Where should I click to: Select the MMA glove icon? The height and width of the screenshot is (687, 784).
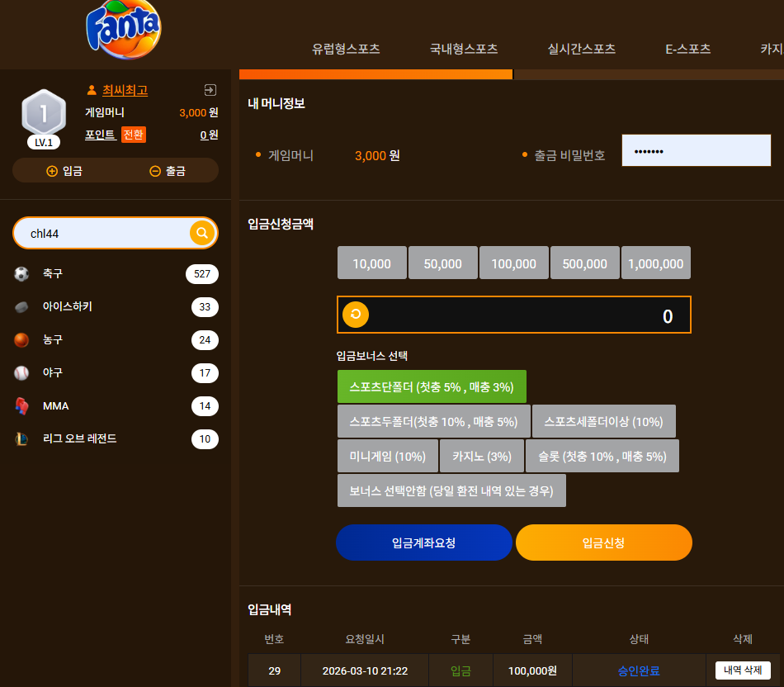click(x=21, y=405)
